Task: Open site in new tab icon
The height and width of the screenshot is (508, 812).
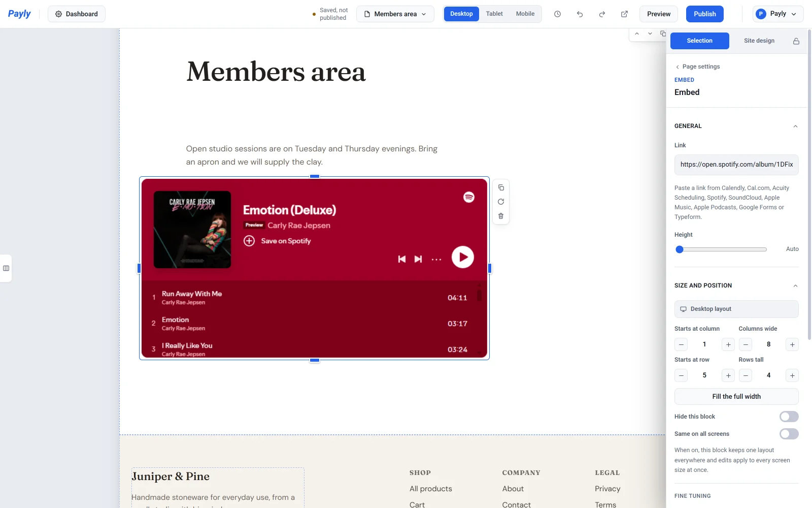Action: click(x=624, y=14)
